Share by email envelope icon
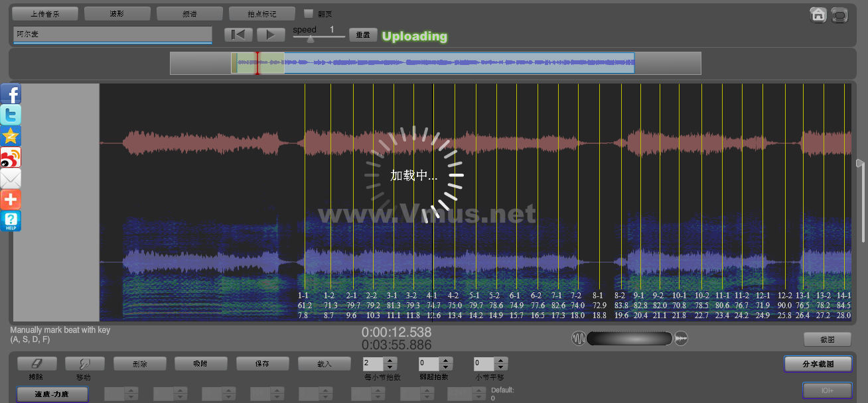The height and width of the screenshot is (403, 868). point(11,178)
